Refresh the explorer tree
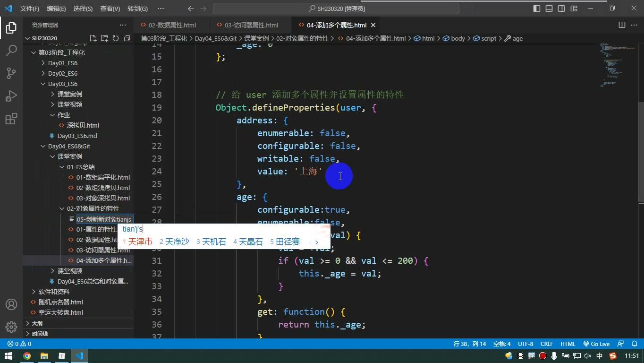The height and width of the screenshot is (363, 644). click(x=116, y=38)
